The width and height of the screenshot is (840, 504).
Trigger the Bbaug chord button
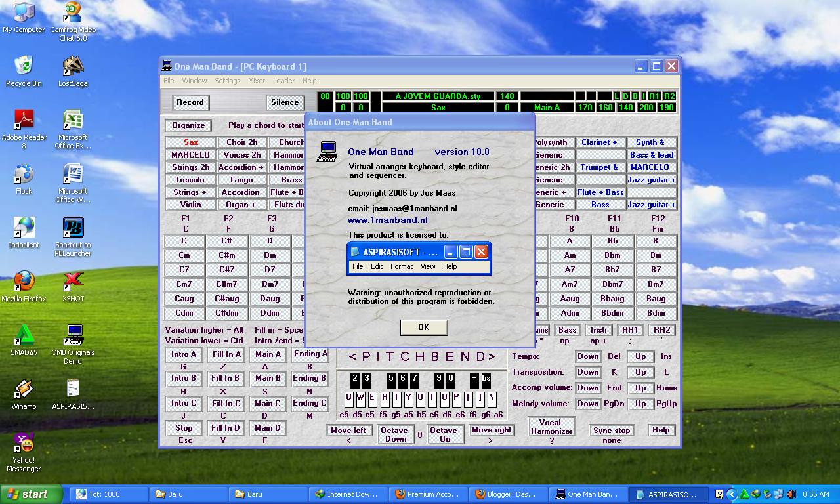click(x=612, y=299)
